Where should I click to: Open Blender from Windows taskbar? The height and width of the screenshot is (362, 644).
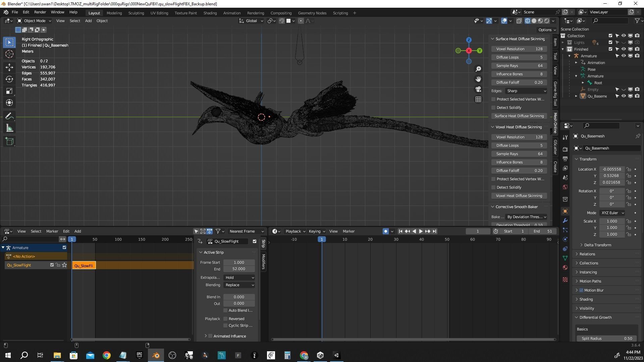click(x=156, y=355)
